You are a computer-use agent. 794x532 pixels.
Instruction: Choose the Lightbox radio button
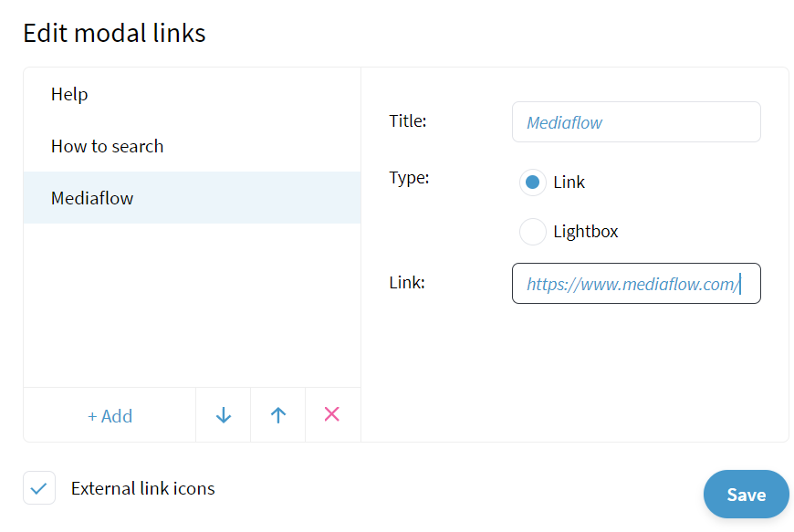[532, 232]
